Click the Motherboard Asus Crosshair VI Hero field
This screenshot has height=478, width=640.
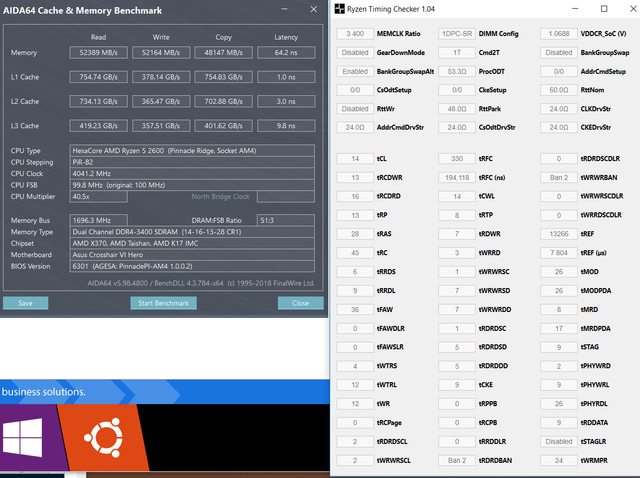tap(192, 255)
